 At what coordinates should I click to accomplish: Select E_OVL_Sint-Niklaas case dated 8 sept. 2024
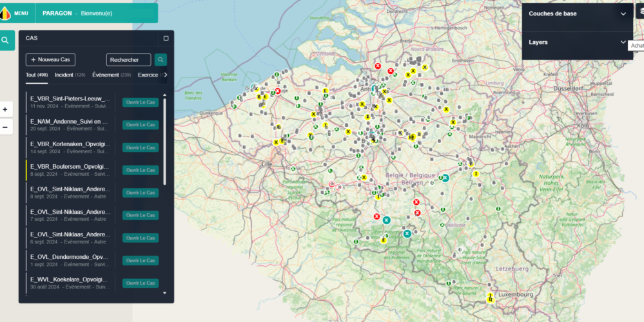pos(70,193)
